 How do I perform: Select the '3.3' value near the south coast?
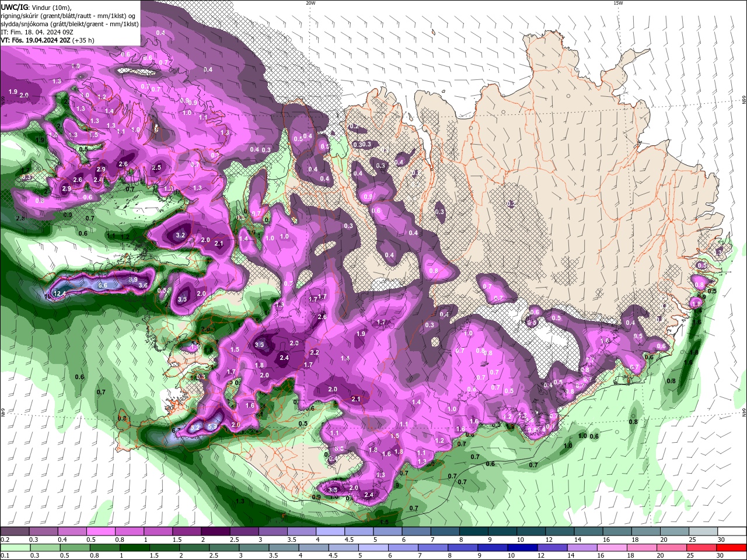pyautogui.click(x=333, y=490)
